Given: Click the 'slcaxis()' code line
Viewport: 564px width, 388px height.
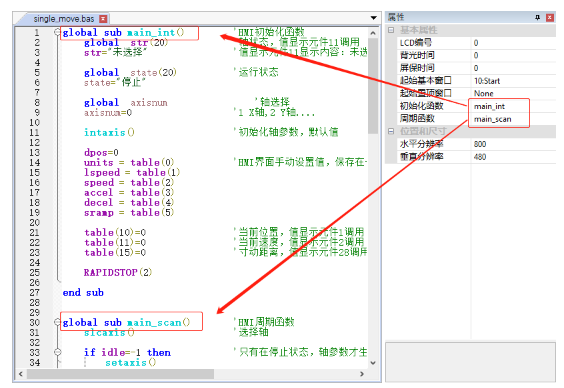Looking at the screenshot, I should point(109,333).
